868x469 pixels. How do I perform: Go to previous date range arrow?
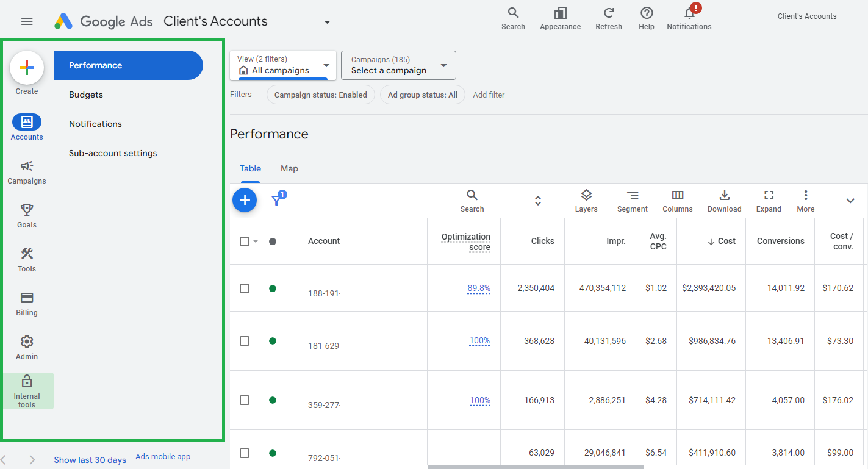click(4, 460)
